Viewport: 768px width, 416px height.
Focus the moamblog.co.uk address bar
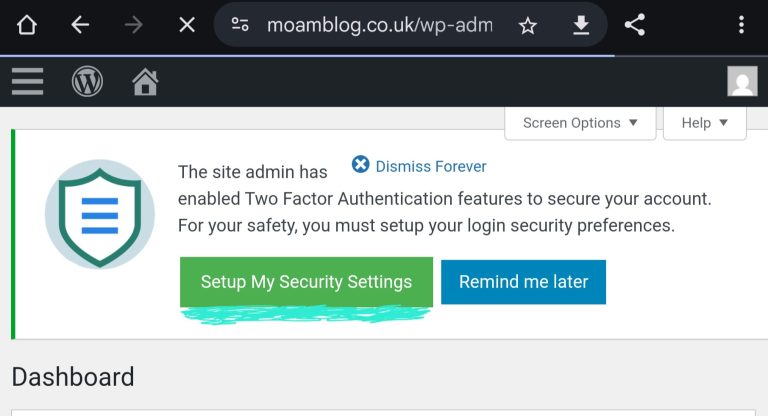click(379, 25)
